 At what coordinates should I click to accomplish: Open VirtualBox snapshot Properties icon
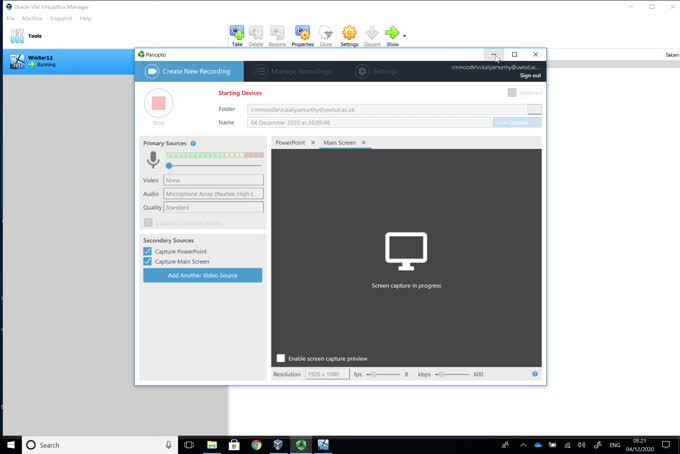(x=302, y=35)
